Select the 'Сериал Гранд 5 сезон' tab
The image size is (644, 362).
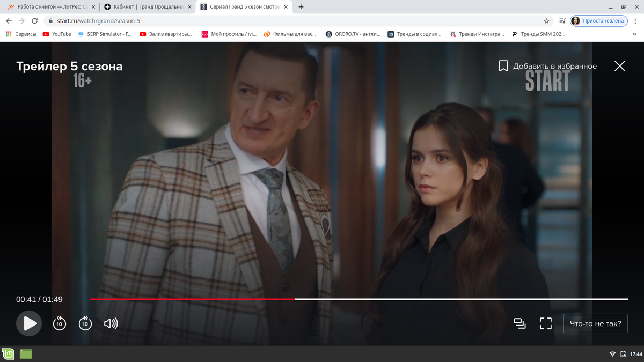(243, 7)
